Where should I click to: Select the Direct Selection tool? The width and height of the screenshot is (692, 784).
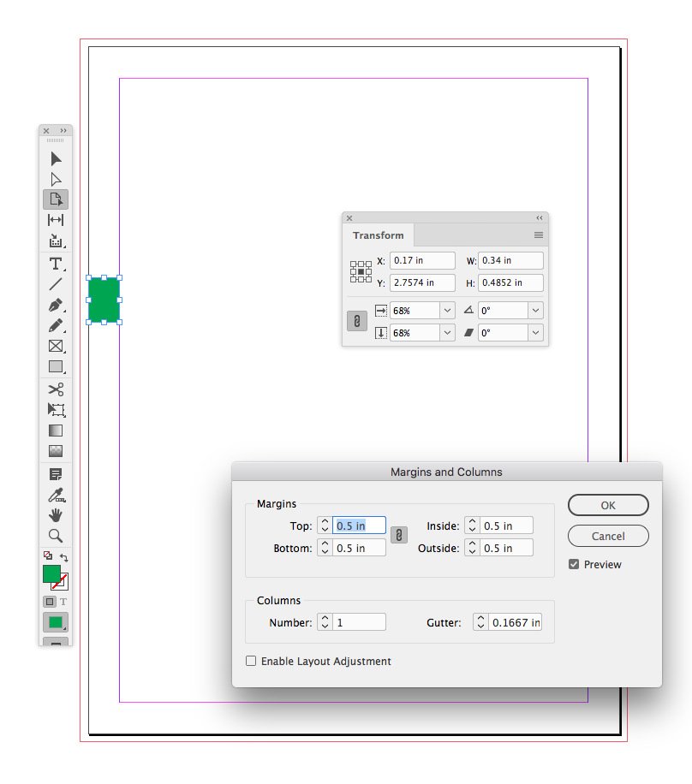(56, 179)
